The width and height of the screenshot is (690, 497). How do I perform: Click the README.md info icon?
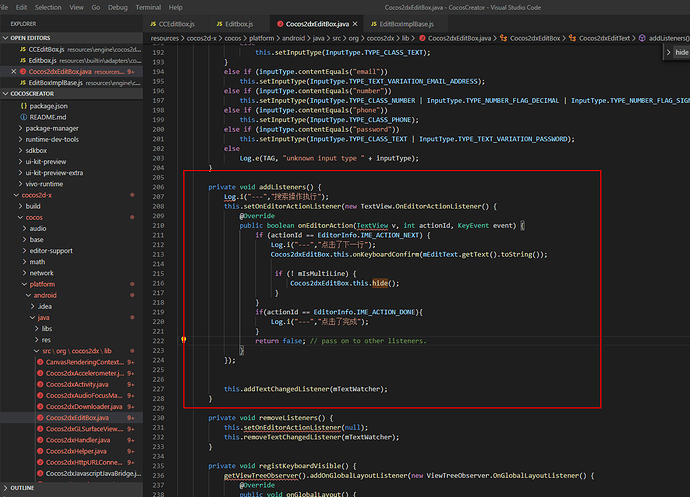pyautogui.click(x=22, y=116)
